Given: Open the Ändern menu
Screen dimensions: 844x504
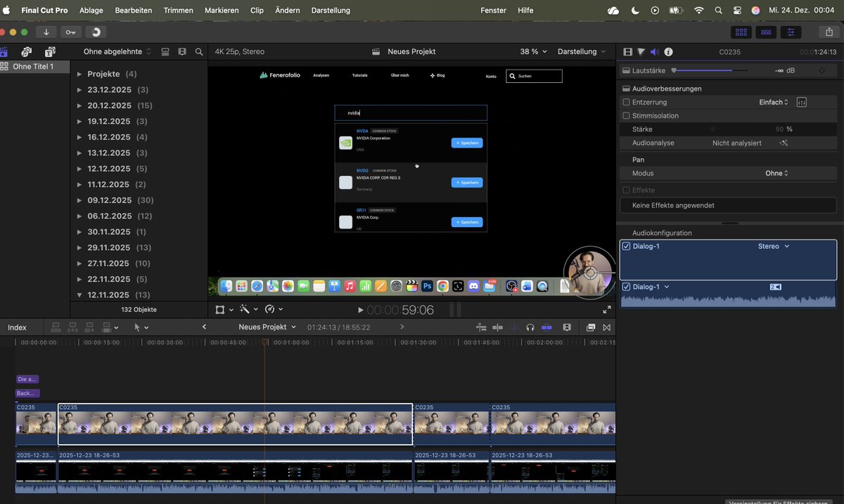Looking at the screenshot, I should click(x=287, y=11).
